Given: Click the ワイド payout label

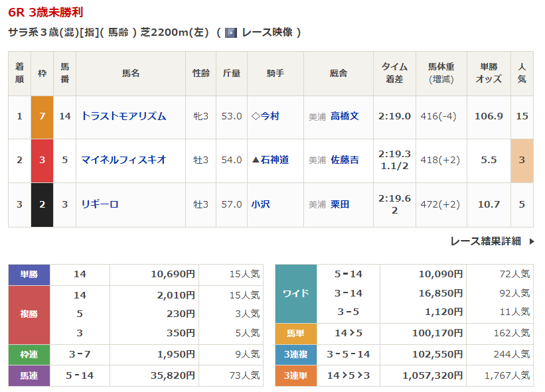Looking at the screenshot, I should pyautogui.click(x=295, y=293).
